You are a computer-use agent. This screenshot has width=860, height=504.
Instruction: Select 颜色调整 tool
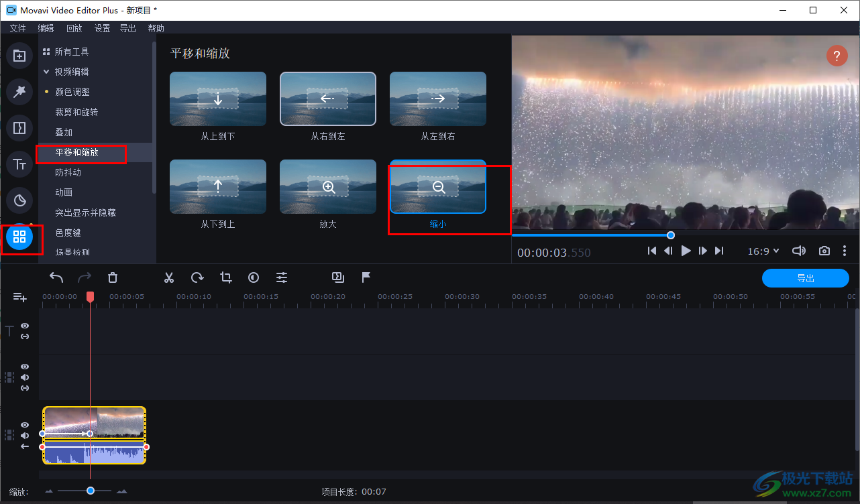(x=72, y=92)
